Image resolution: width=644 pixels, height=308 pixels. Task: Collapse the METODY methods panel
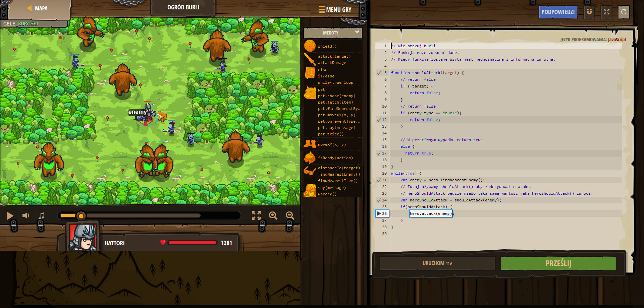[x=333, y=33]
